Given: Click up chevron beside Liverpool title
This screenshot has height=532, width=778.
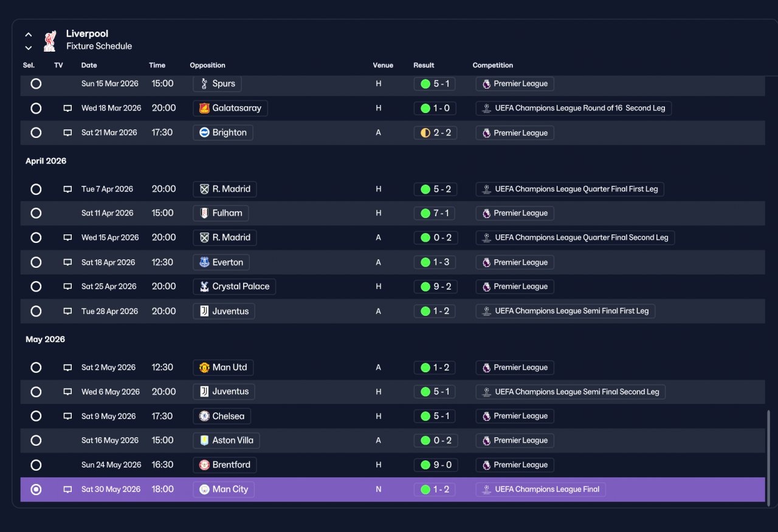Looking at the screenshot, I should click(x=29, y=35).
